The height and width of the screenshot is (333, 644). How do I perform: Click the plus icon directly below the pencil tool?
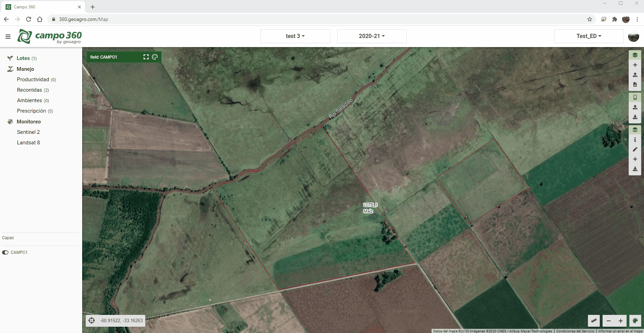click(635, 159)
